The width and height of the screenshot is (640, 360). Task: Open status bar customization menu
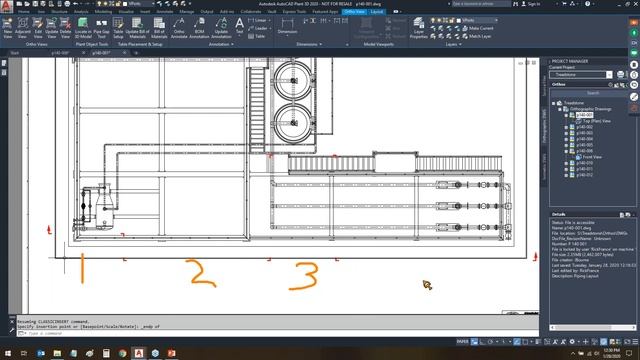(x=635, y=342)
